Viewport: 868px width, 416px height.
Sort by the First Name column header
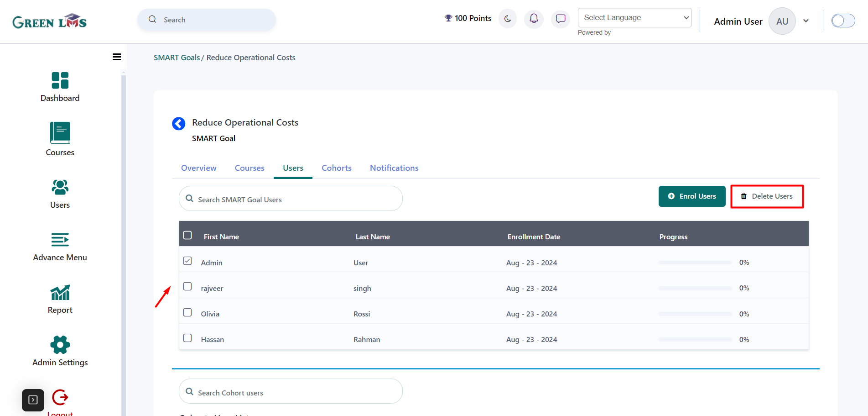(221, 237)
